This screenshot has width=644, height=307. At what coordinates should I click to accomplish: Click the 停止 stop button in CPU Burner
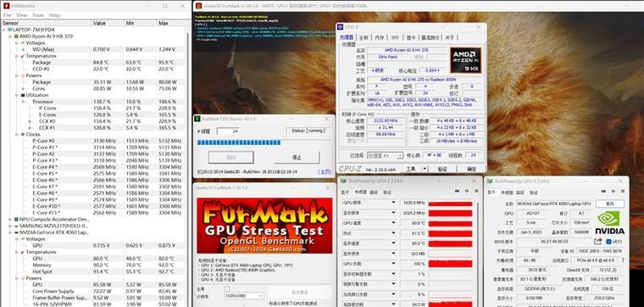pyautogui.click(x=297, y=158)
